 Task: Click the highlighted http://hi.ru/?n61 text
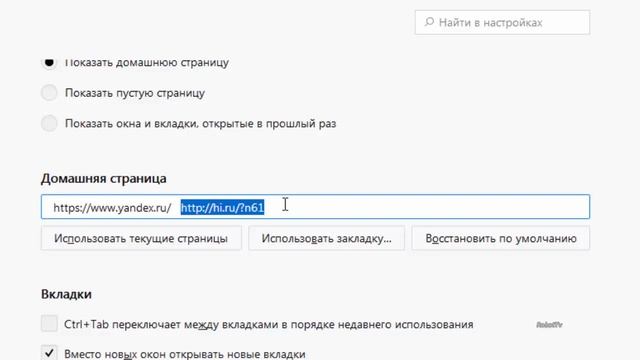click(x=222, y=208)
